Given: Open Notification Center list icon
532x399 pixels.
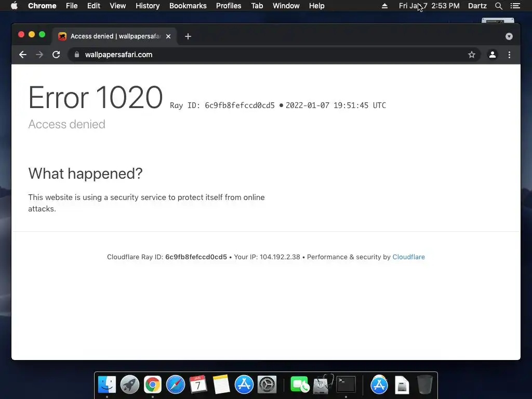Looking at the screenshot, I should coord(515,6).
